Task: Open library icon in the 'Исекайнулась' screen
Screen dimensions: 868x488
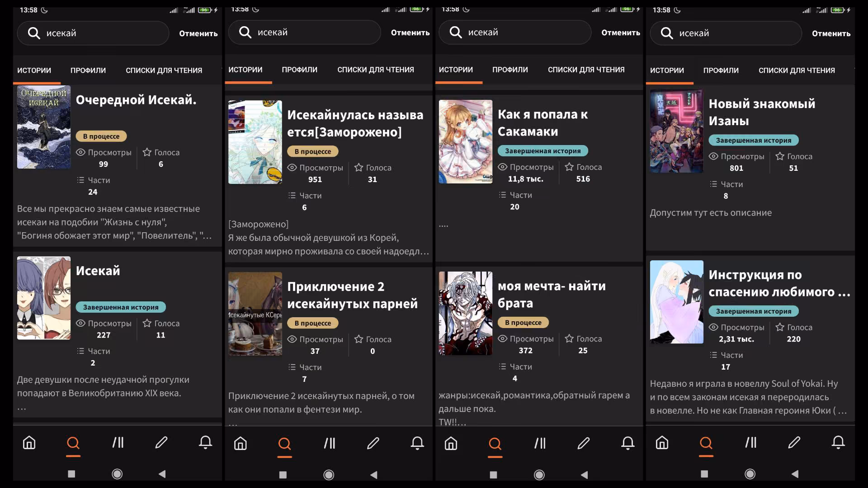Action: coord(330,443)
